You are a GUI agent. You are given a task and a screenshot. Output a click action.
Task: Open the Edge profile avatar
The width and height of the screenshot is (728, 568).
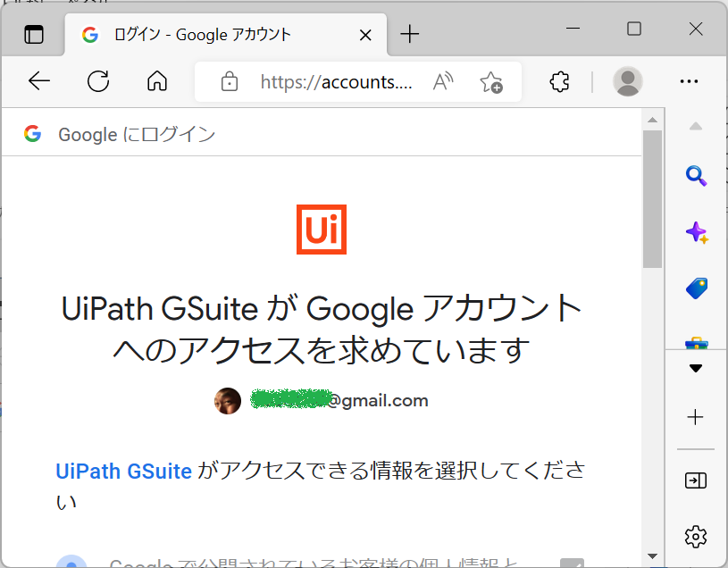(627, 81)
